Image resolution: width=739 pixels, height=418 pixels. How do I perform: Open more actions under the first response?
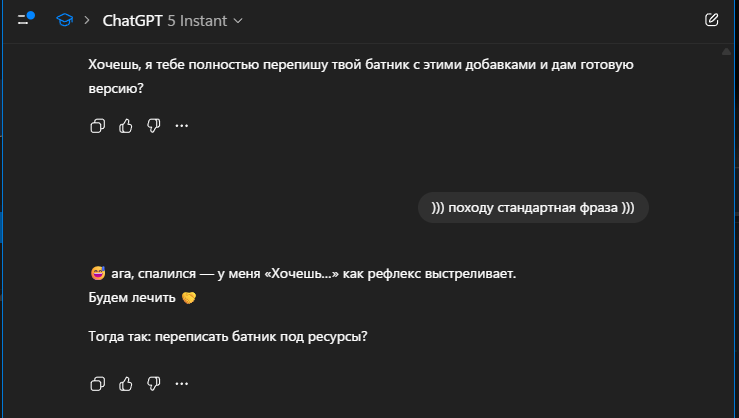pyautogui.click(x=182, y=126)
